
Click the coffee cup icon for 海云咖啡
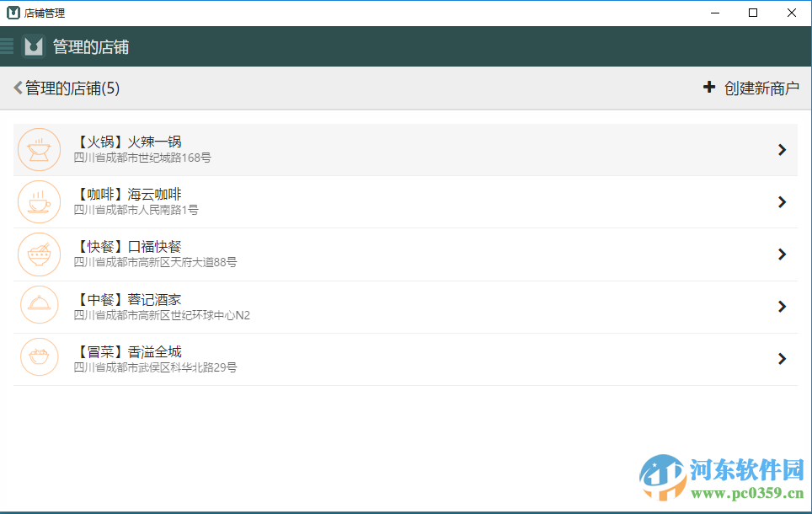40,202
